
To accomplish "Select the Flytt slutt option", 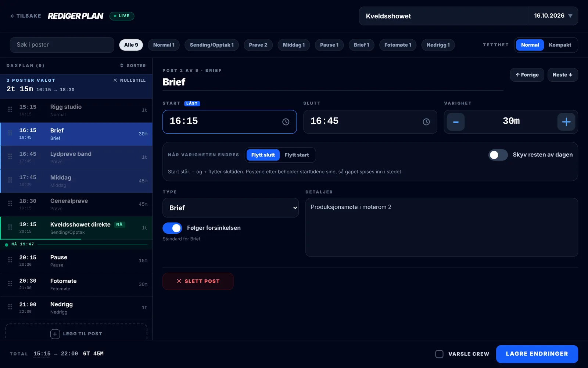I will click(263, 155).
